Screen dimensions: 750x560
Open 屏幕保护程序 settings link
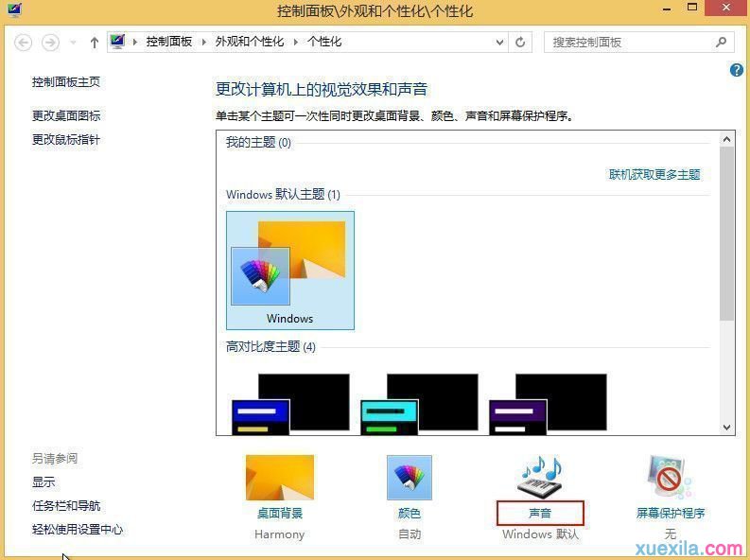[671, 513]
